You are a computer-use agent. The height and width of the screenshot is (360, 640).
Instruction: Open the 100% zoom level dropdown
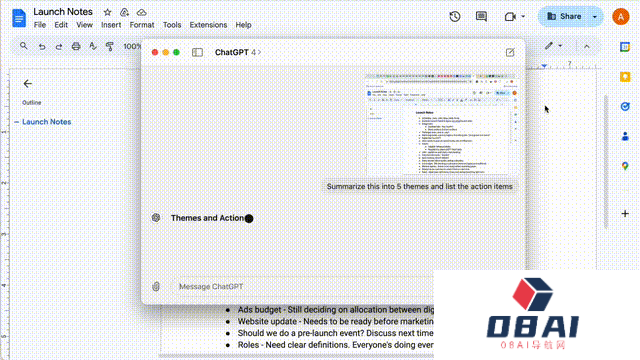click(x=132, y=47)
